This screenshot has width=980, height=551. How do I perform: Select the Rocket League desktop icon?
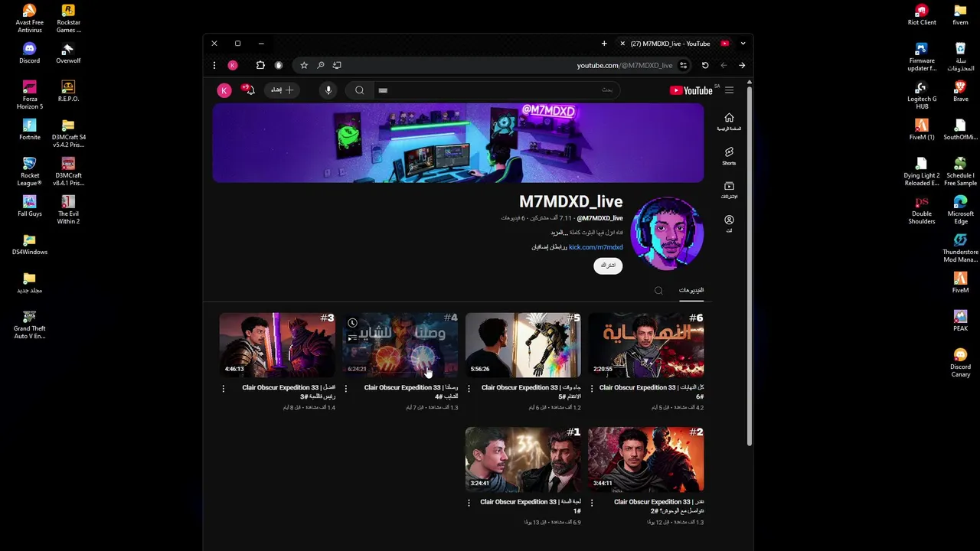29,171
